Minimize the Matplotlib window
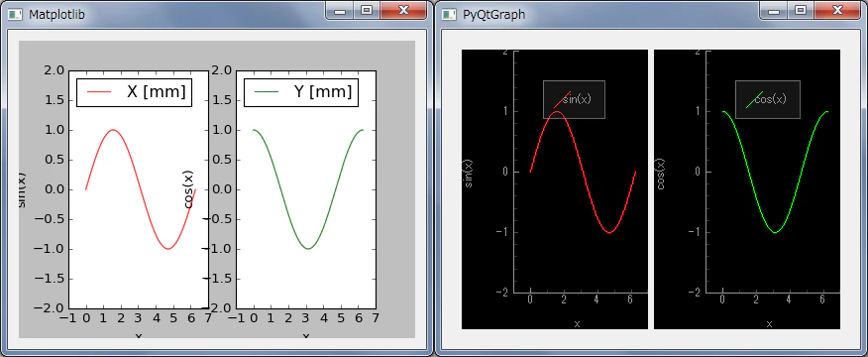 pos(340,10)
